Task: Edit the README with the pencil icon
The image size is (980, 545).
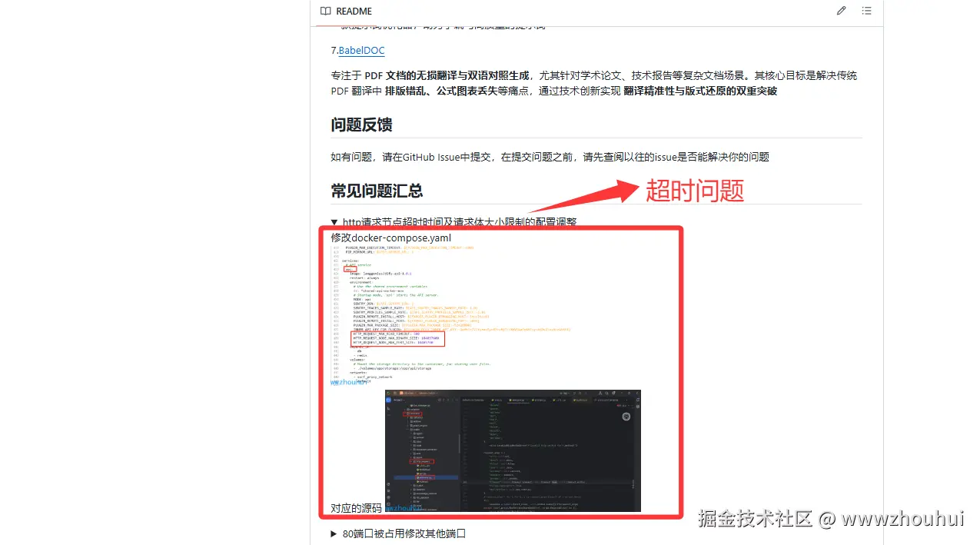Action: tap(842, 12)
